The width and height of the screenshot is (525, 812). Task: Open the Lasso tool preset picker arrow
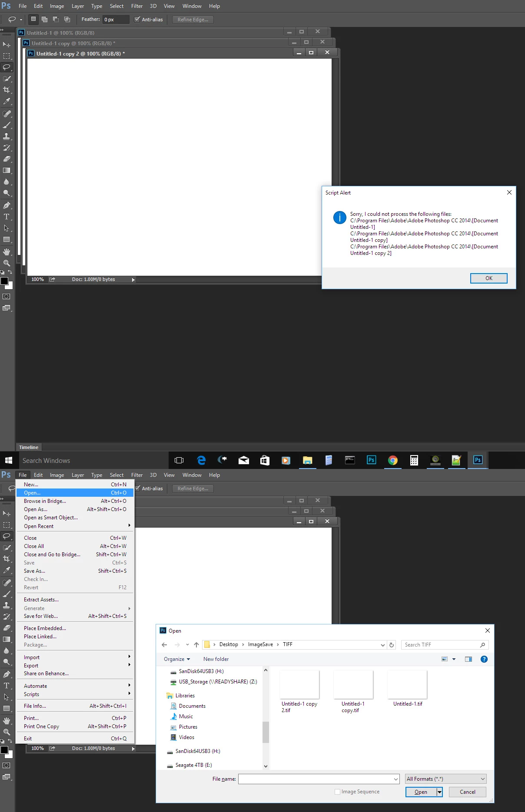21,20
